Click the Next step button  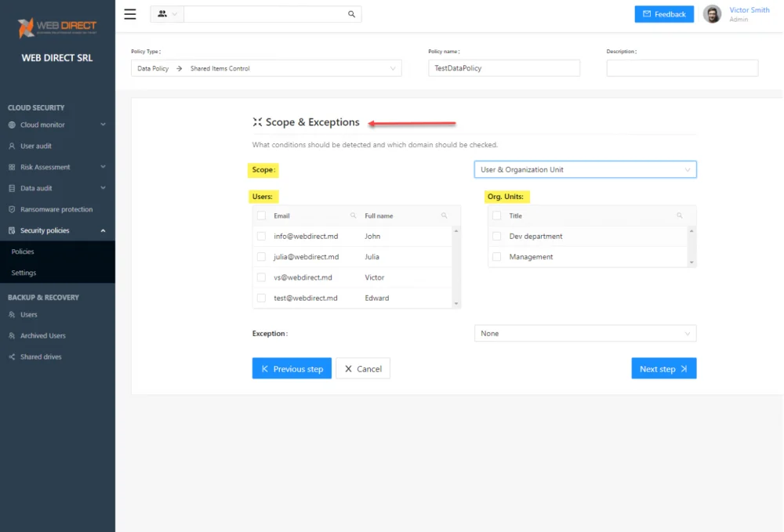click(x=663, y=369)
